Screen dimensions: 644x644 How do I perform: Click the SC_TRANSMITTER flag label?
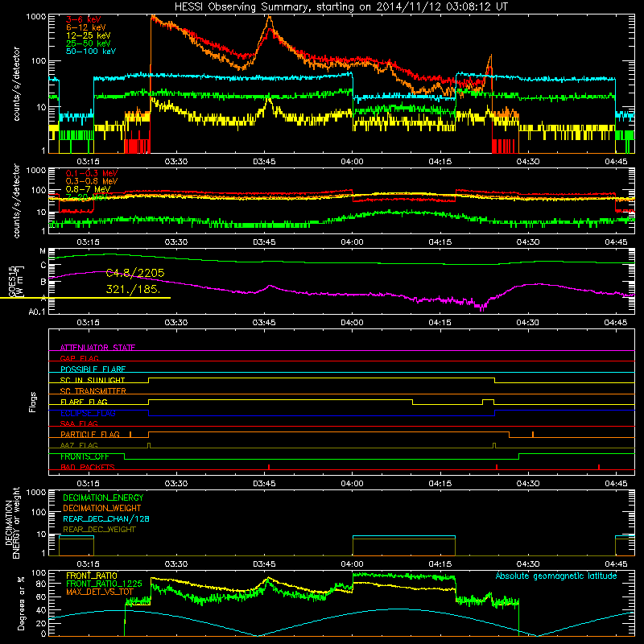tap(93, 390)
